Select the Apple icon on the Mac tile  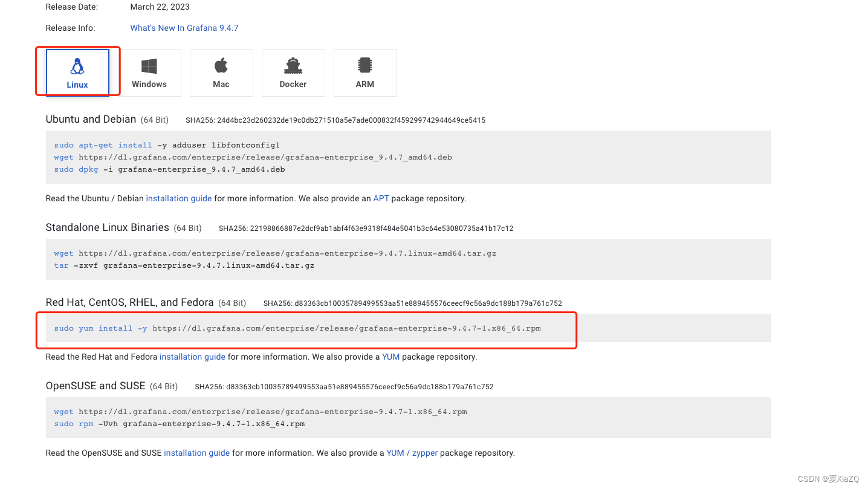coord(221,65)
